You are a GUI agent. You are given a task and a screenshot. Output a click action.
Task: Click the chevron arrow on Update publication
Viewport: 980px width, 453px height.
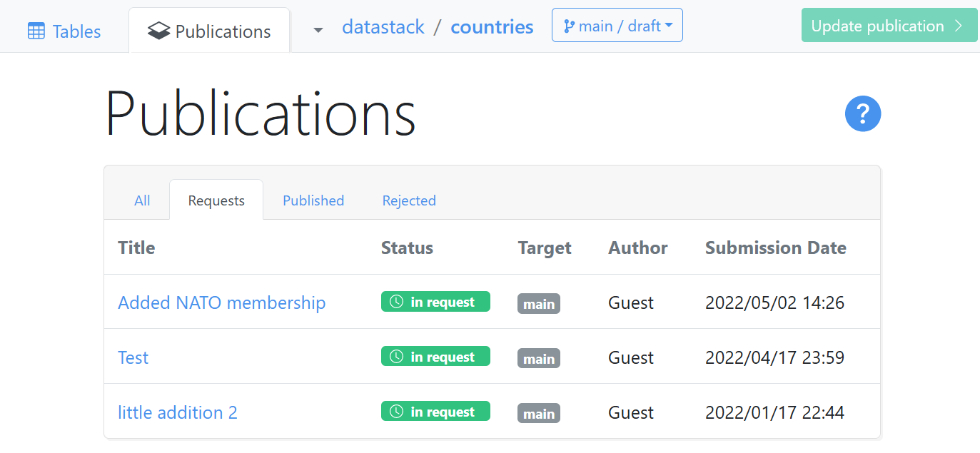pyautogui.click(x=959, y=26)
